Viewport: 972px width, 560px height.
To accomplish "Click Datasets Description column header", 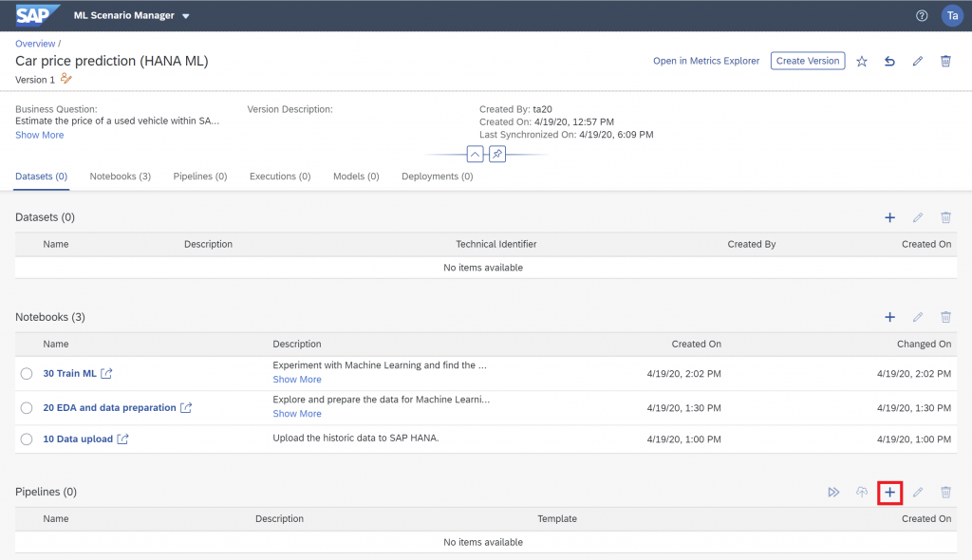I will 208,244.
